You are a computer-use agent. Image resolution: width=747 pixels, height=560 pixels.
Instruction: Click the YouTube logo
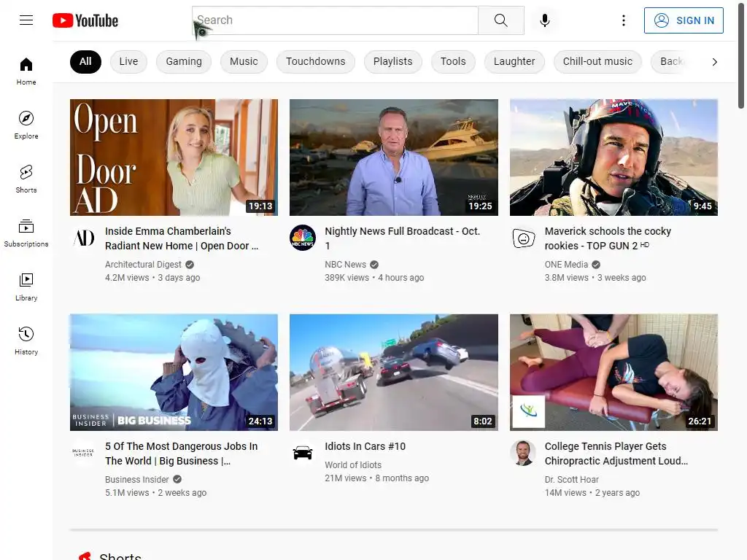coord(85,20)
